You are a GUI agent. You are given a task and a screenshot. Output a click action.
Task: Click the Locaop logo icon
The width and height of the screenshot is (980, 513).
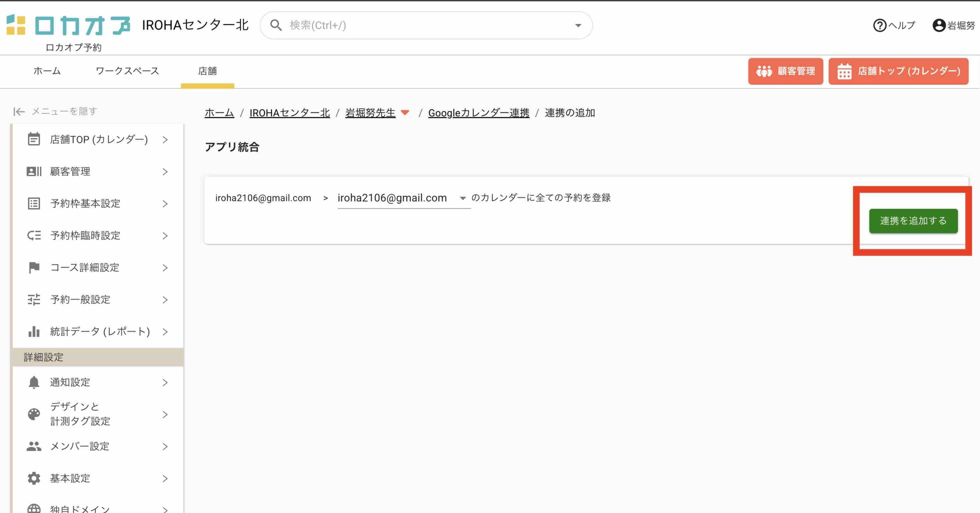pyautogui.click(x=16, y=25)
